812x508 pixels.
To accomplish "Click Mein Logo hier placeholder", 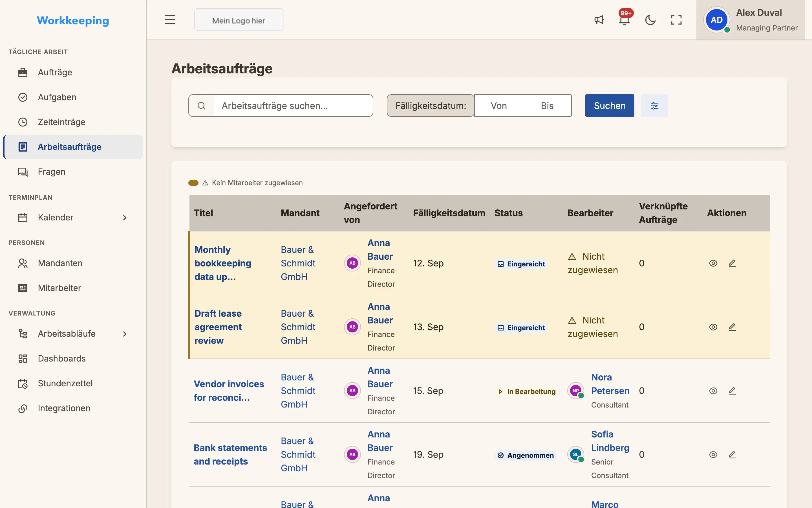I will pyautogui.click(x=239, y=20).
